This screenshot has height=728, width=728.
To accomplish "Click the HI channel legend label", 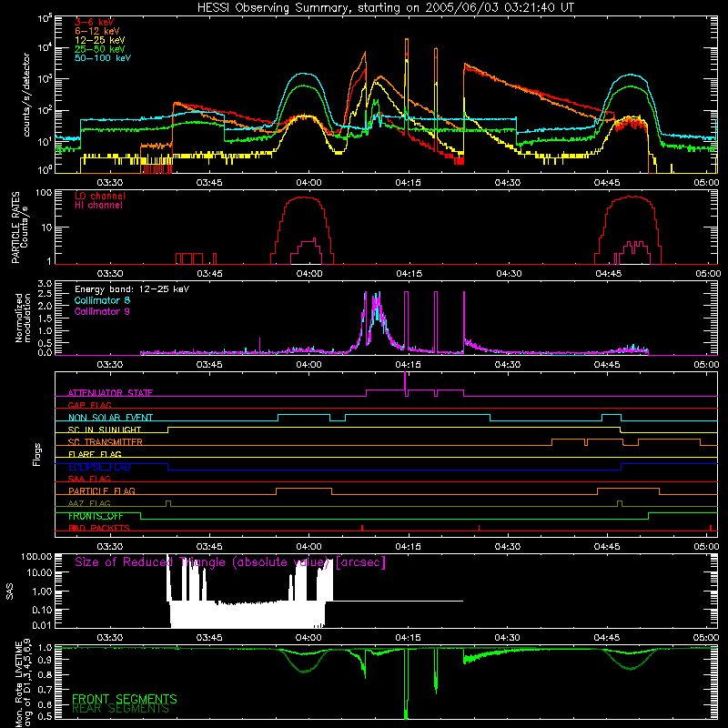I will (x=98, y=206).
